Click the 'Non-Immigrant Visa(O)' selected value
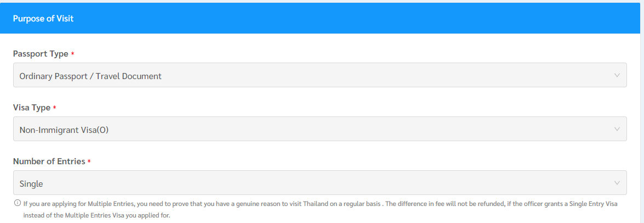The width and height of the screenshot is (644, 223). click(x=68, y=130)
